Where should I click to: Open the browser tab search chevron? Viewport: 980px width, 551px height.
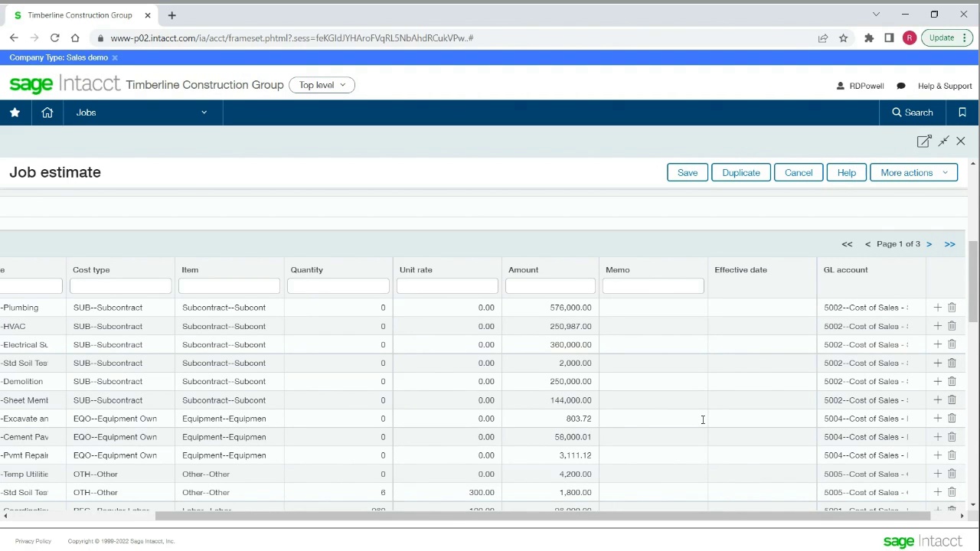pos(876,15)
